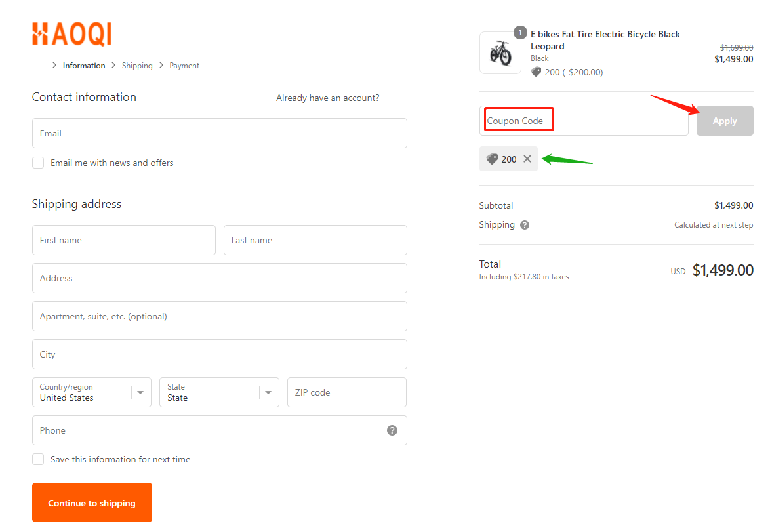The width and height of the screenshot is (770, 532).
Task: Click the Including $217.80 in taxes text
Action: pos(524,277)
